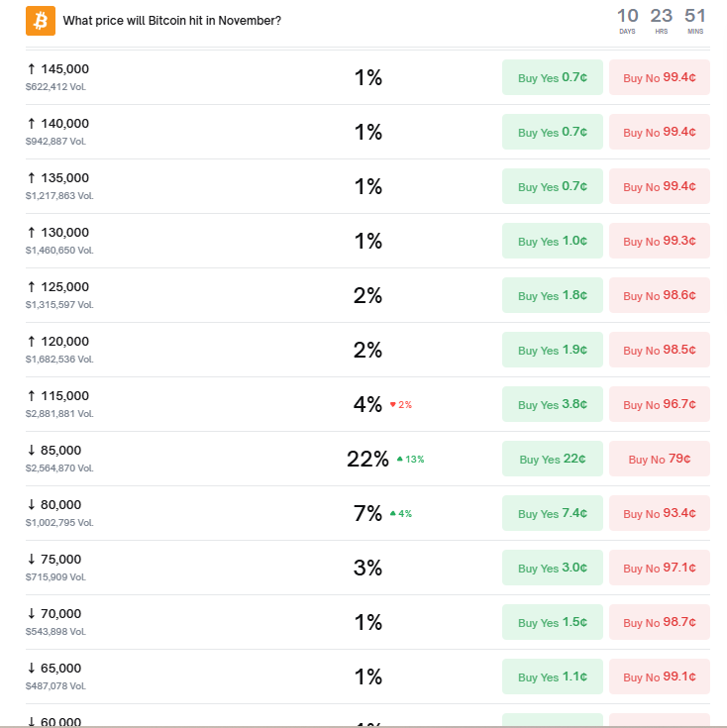Choose Buy Yes 1.8¢ for 125,000
727x728 pixels.
coord(552,295)
